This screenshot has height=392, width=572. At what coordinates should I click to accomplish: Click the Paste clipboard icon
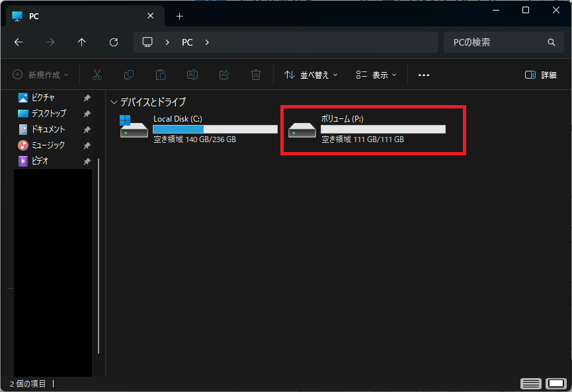point(161,75)
